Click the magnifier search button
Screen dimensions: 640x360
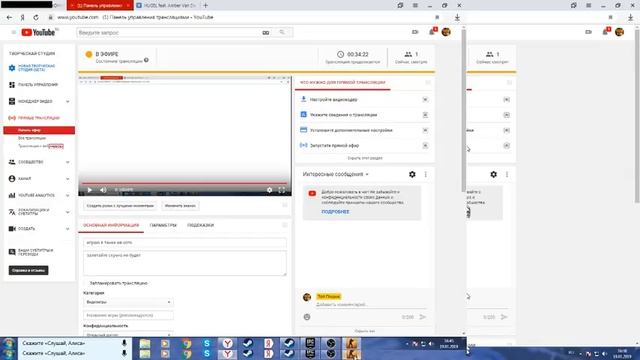[282, 32]
